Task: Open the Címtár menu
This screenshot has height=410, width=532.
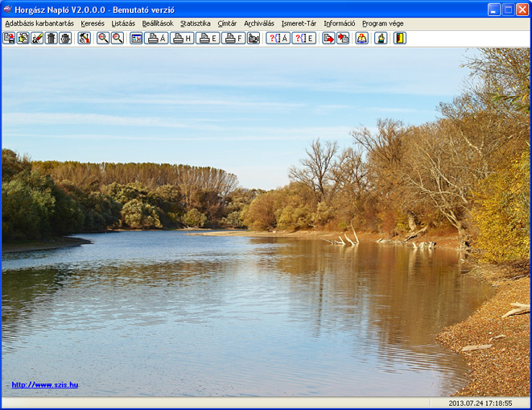Action: point(227,23)
